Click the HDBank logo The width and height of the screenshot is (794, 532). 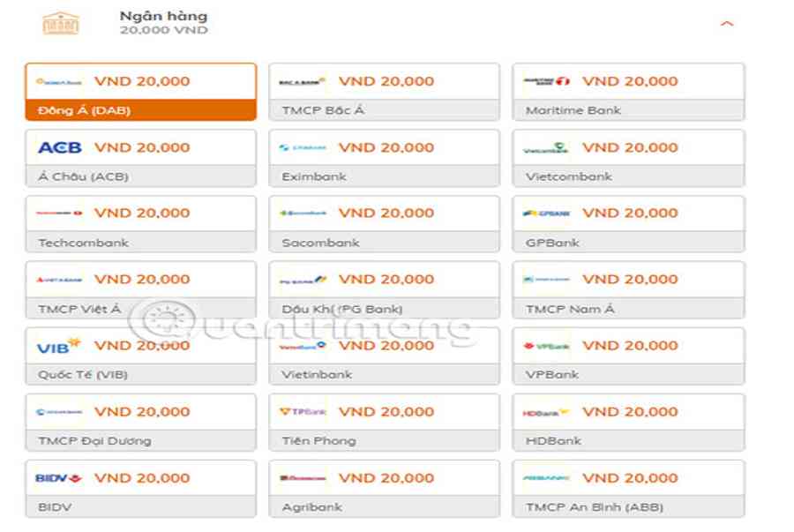(x=546, y=413)
